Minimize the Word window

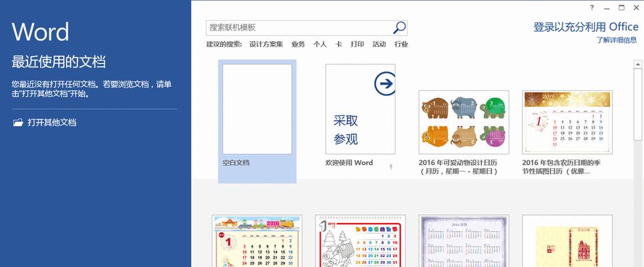607,8
